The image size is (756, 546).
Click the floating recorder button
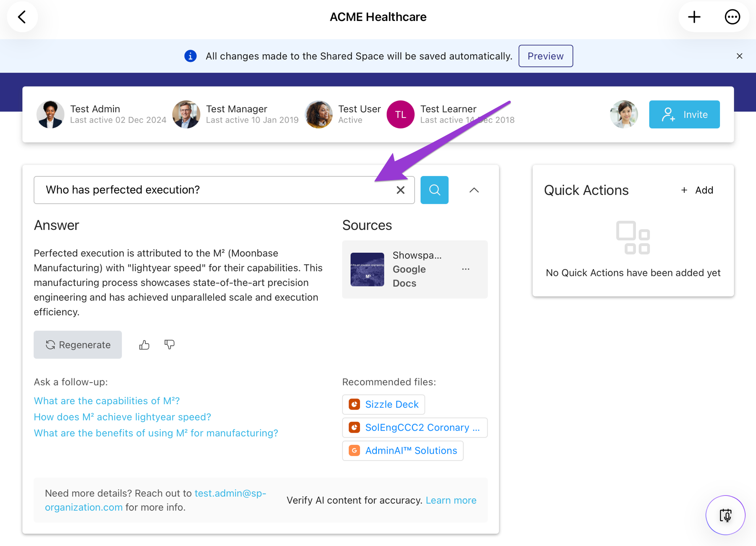725,515
